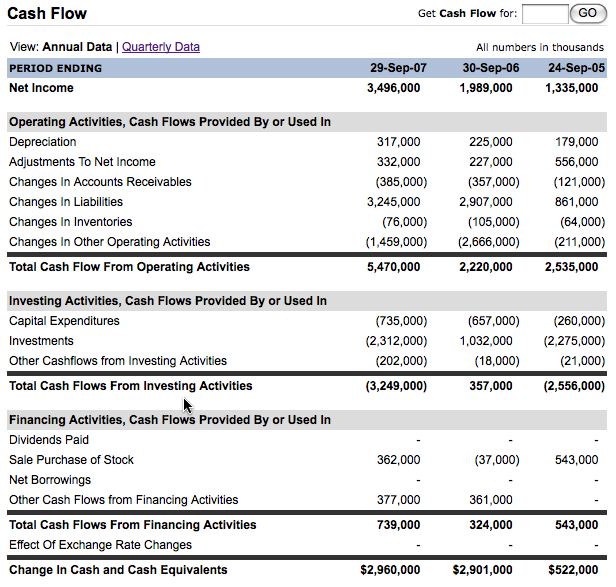The image size is (616, 587).
Task: Select the Annual Data view label
Action: click(x=77, y=47)
